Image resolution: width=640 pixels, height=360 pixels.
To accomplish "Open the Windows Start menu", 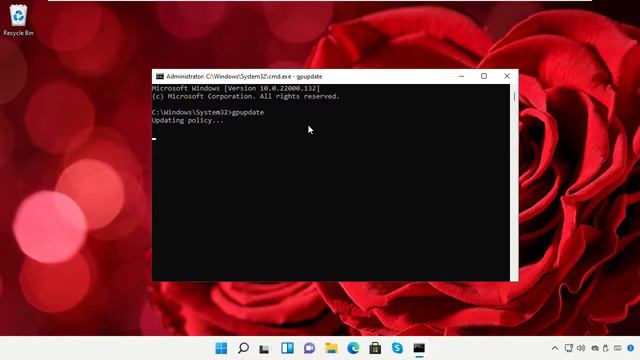I will [x=221, y=348].
